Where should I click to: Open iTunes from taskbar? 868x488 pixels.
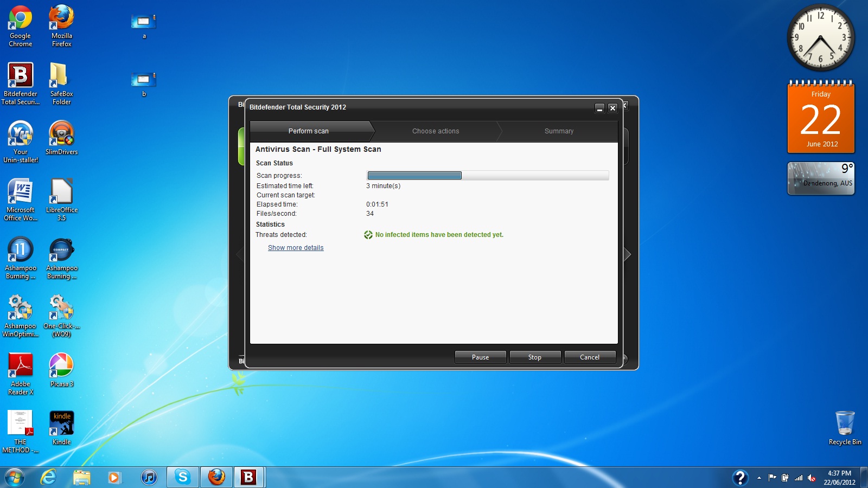coord(149,477)
